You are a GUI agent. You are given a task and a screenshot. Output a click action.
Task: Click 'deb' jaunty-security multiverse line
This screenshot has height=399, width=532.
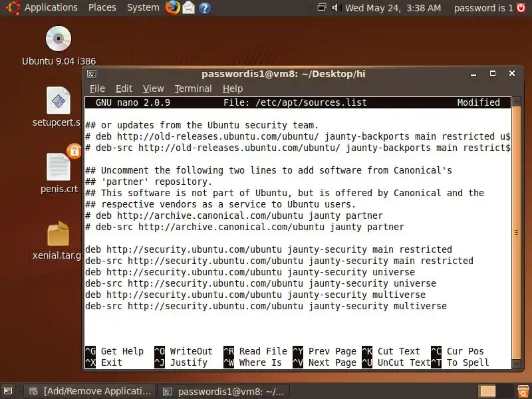tap(255, 295)
